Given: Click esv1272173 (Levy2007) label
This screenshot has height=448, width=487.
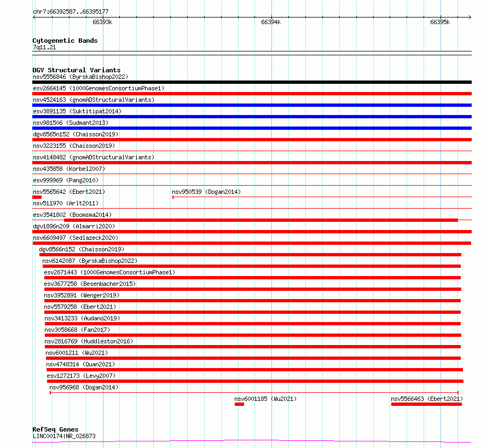Looking at the screenshot, I should (x=81, y=376).
